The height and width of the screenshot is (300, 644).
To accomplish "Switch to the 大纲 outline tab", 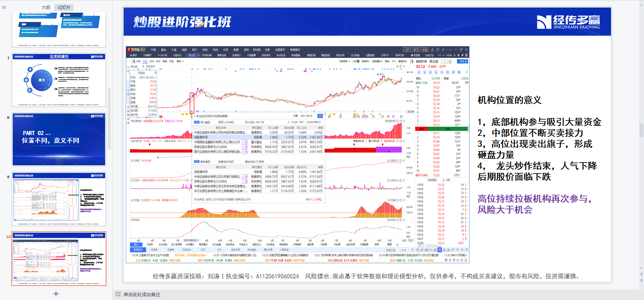I will point(46,7).
